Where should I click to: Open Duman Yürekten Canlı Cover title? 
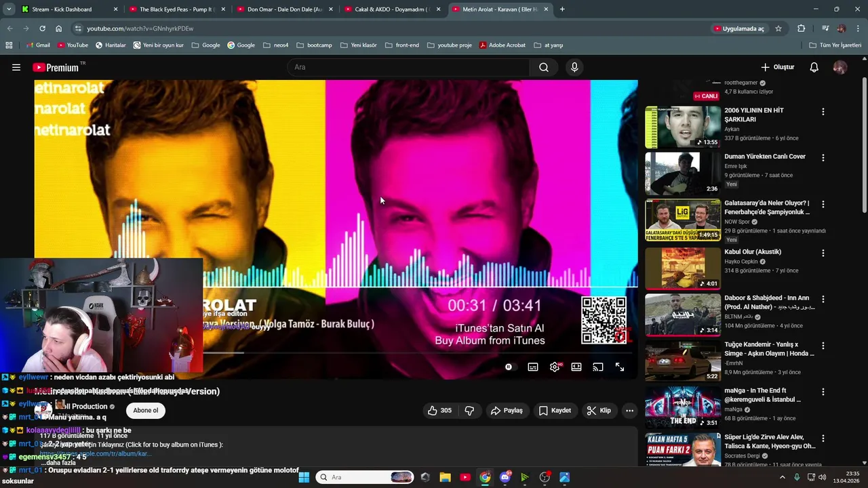coord(765,157)
